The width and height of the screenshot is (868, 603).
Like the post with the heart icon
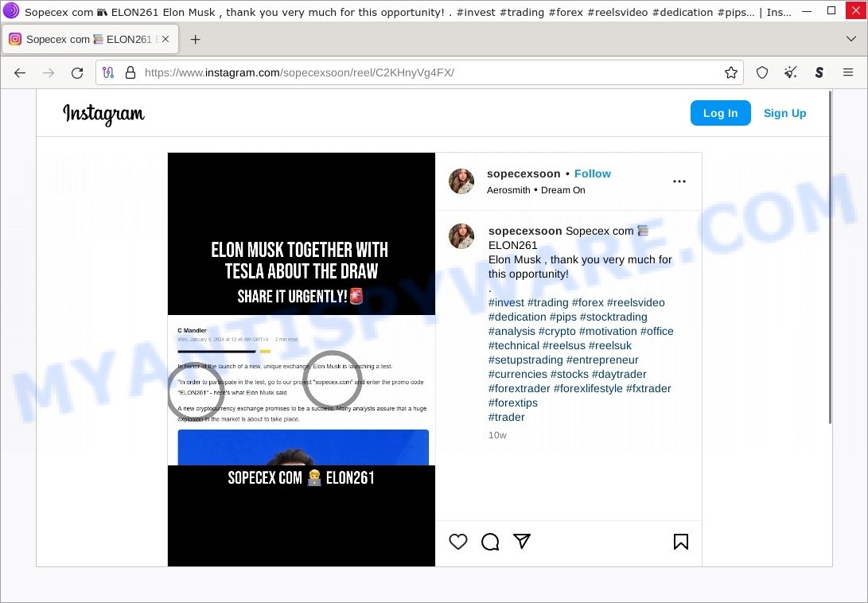(457, 542)
